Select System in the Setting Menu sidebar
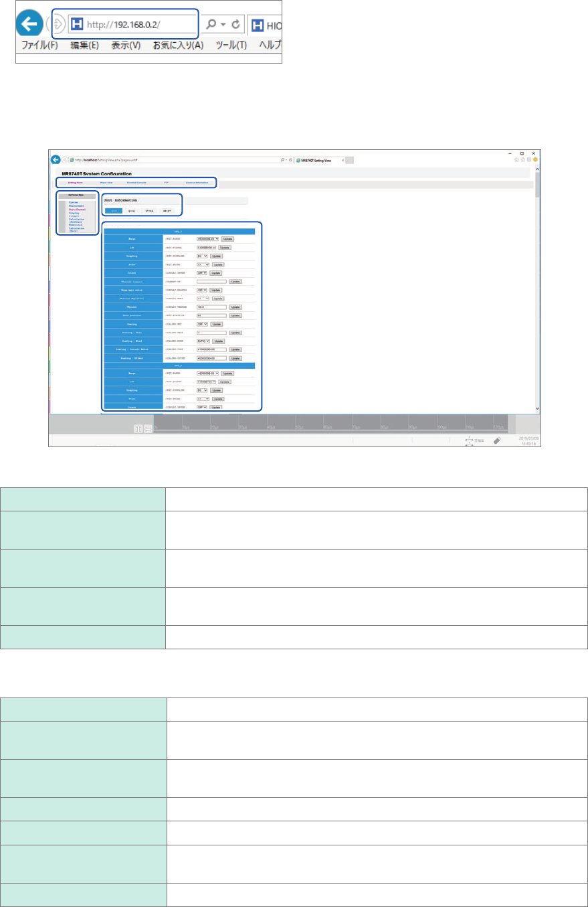 click(x=73, y=201)
